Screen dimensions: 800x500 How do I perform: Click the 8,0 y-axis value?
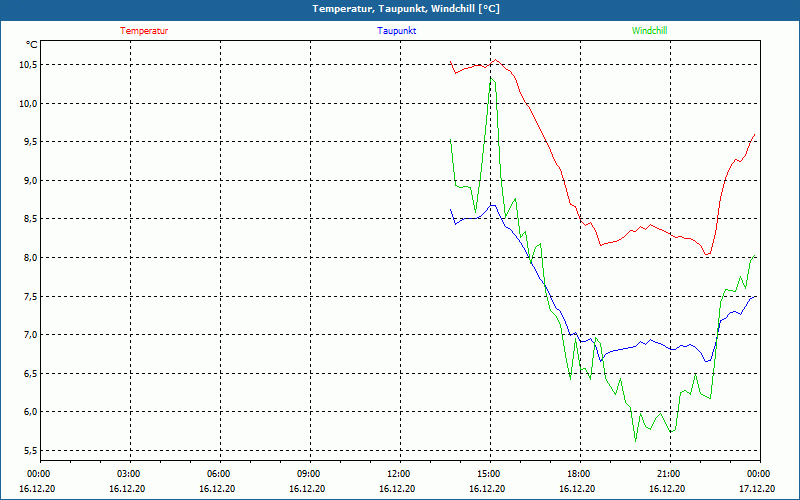[x=30, y=258]
